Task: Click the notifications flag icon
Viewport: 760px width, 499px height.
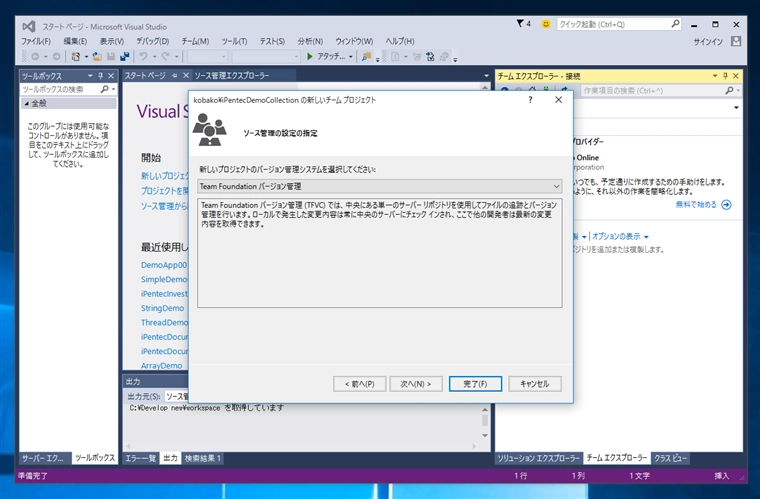Action: 520,23
